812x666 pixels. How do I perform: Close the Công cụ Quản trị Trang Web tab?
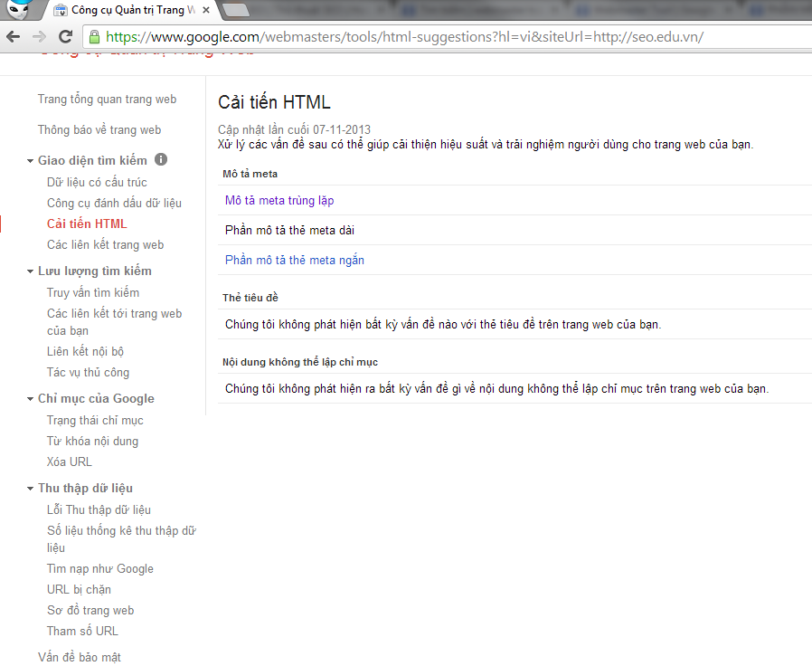(x=205, y=10)
